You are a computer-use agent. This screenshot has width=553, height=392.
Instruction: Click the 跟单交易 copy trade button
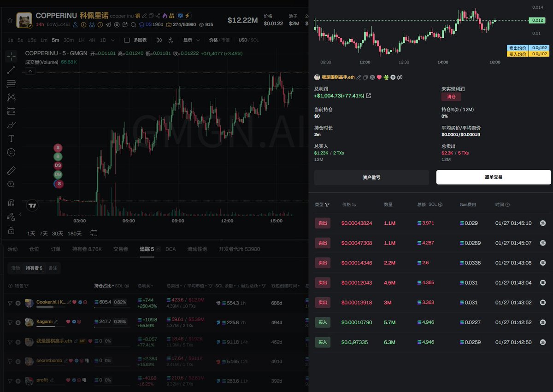coord(493,177)
